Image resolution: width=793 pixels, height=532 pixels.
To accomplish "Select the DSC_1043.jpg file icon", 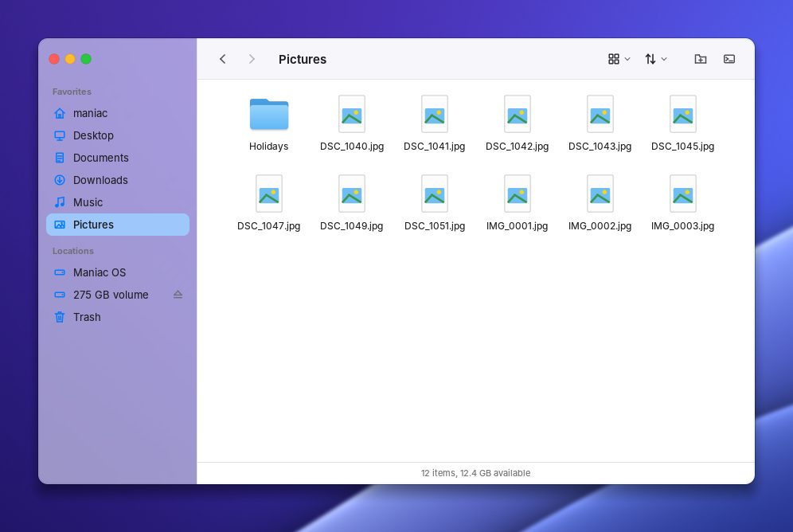I will pyautogui.click(x=600, y=114).
